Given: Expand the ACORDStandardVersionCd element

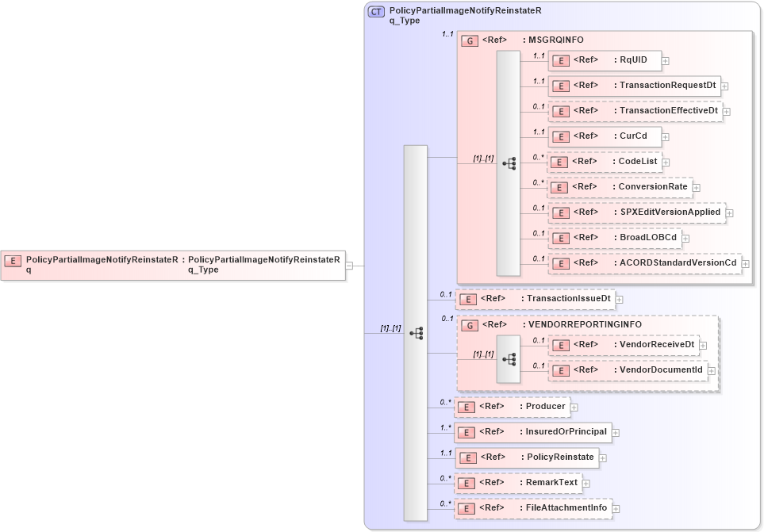Looking at the screenshot, I should pyautogui.click(x=744, y=263).
